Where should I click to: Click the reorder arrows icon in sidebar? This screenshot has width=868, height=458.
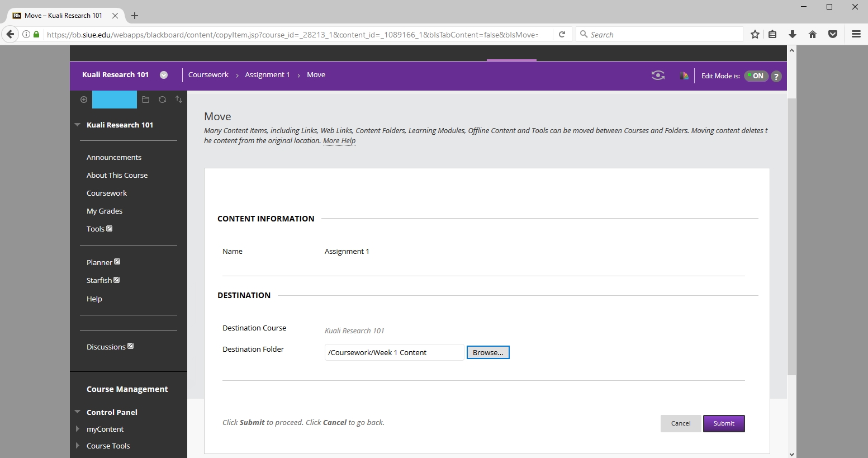(x=179, y=100)
